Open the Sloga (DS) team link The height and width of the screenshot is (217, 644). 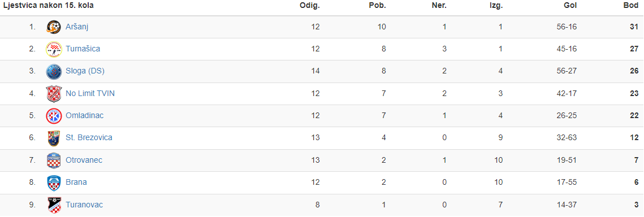click(x=85, y=71)
